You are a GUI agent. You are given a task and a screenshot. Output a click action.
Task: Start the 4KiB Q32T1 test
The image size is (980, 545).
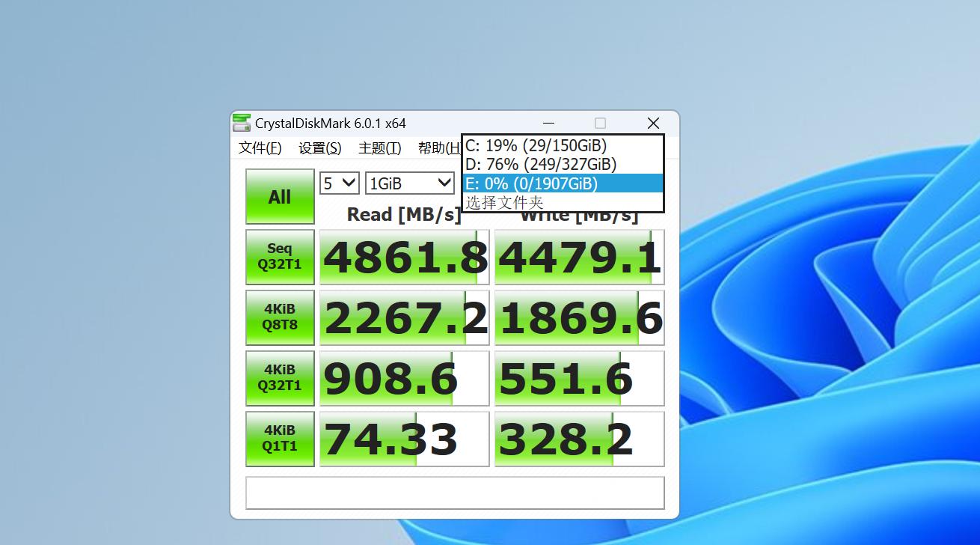coord(279,377)
